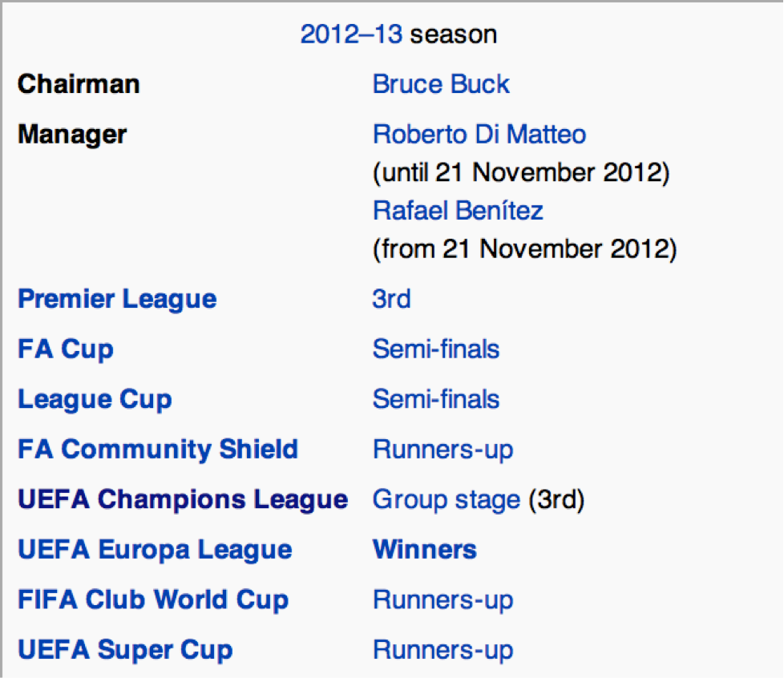The height and width of the screenshot is (678, 784).
Task: Click the 3rd place Premier League result
Action: click(x=391, y=300)
